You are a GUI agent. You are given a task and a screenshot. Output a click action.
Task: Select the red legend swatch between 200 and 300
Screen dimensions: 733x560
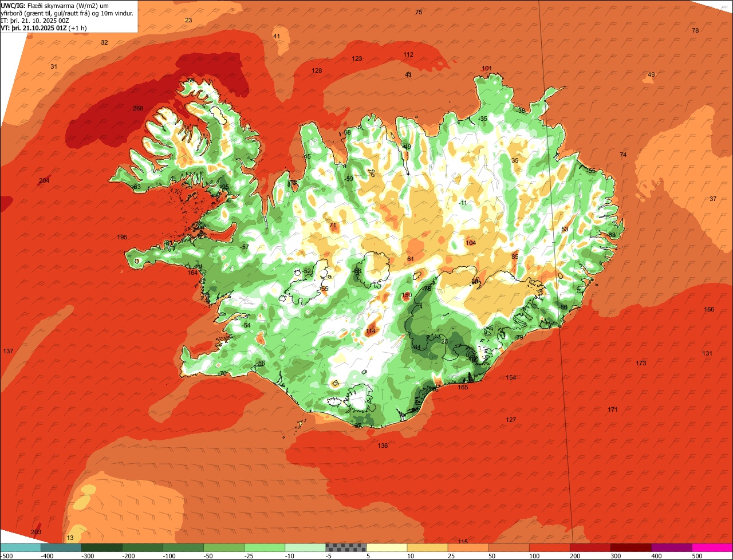coord(590,547)
